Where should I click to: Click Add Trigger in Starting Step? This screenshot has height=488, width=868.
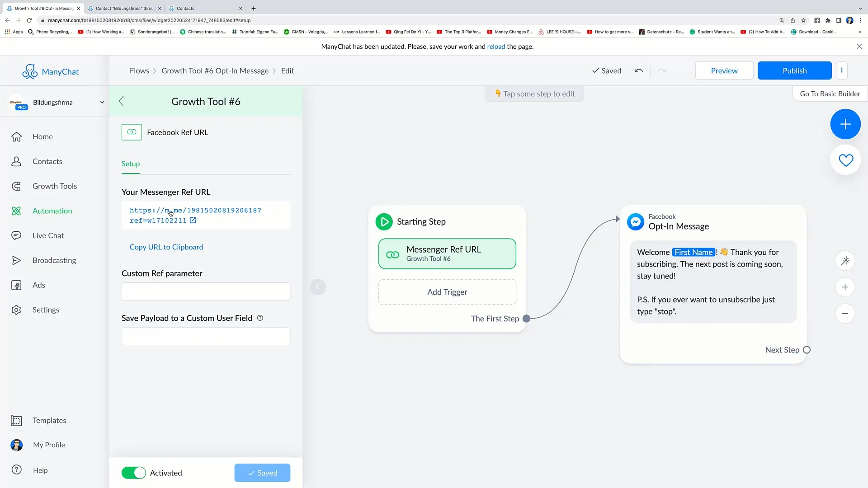point(447,292)
